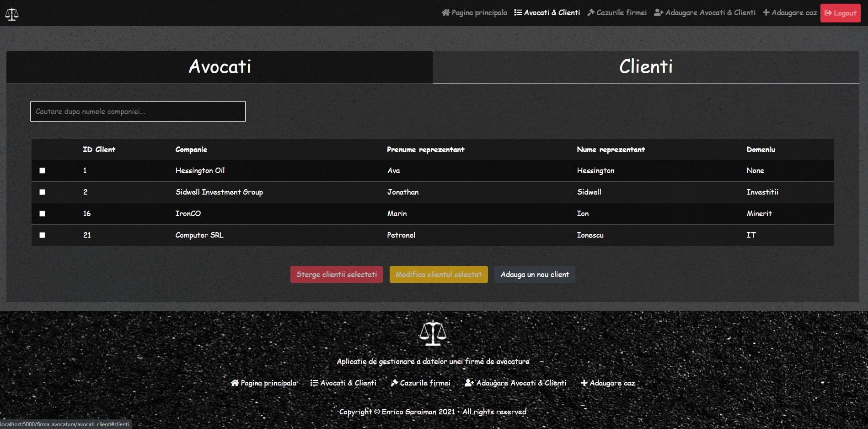
Task: Select the checkbox for Hessington Oil
Action: (x=43, y=171)
